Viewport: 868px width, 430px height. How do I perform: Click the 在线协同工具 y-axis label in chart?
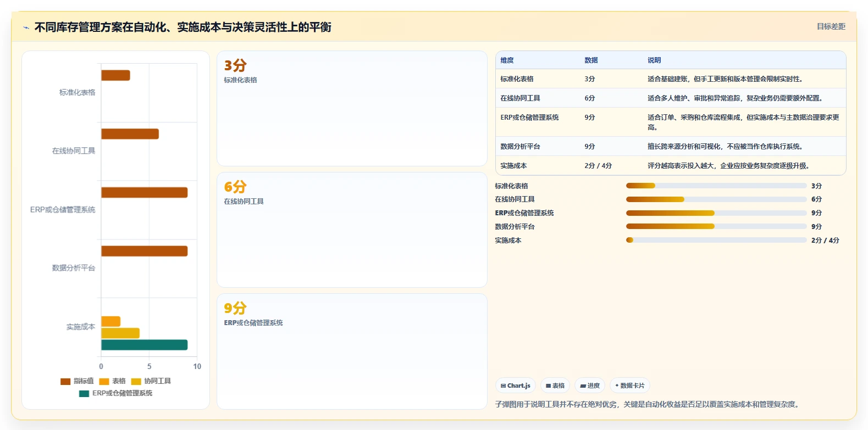pos(74,151)
